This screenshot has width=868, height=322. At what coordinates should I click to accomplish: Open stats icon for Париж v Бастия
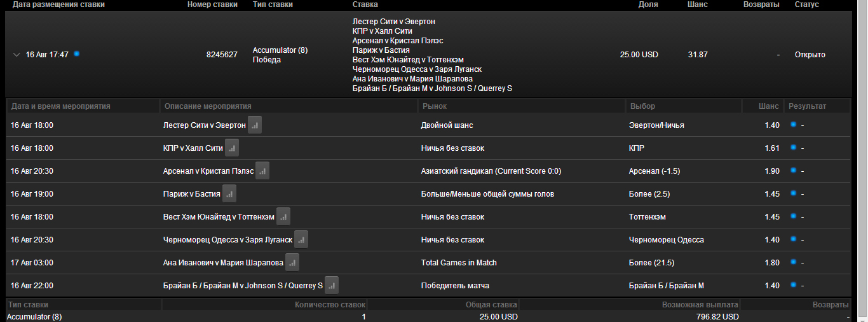(229, 194)
